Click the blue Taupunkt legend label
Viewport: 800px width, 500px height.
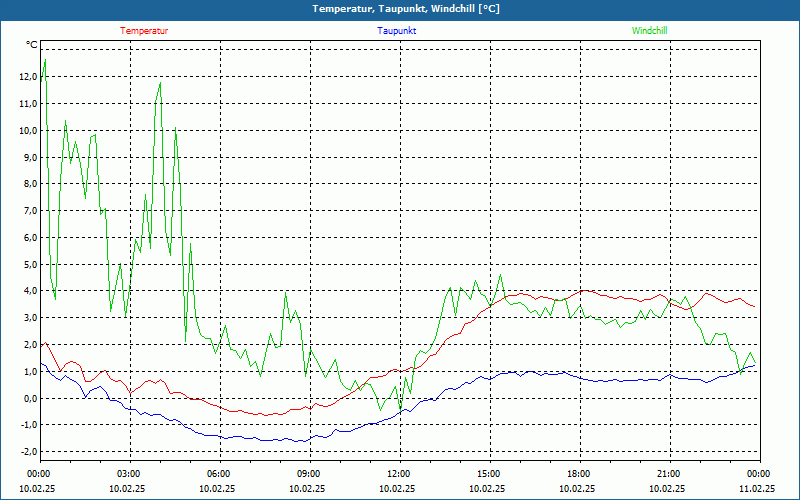click(396, 31)
